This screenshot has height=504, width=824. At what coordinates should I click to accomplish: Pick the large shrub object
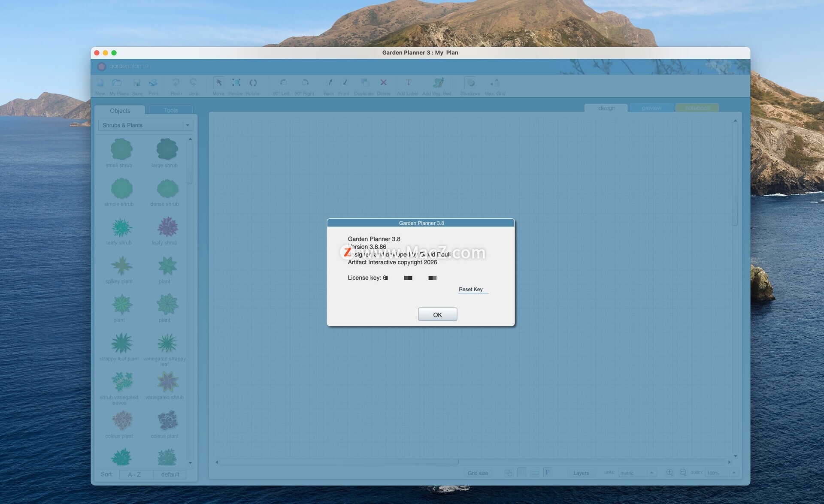[167, 149]
